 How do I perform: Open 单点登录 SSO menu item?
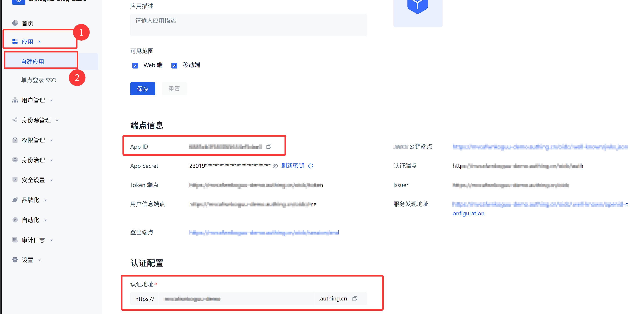click(x=39, y=80)
